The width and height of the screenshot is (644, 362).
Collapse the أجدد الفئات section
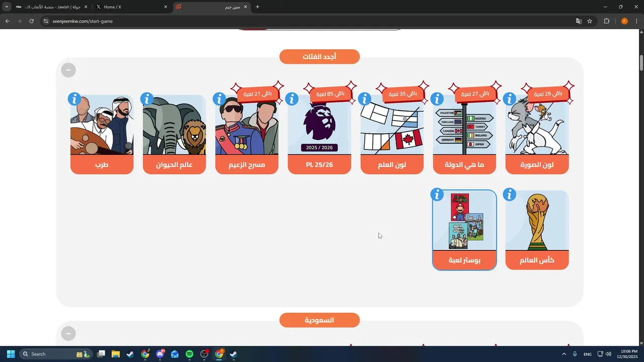[68, 70]
